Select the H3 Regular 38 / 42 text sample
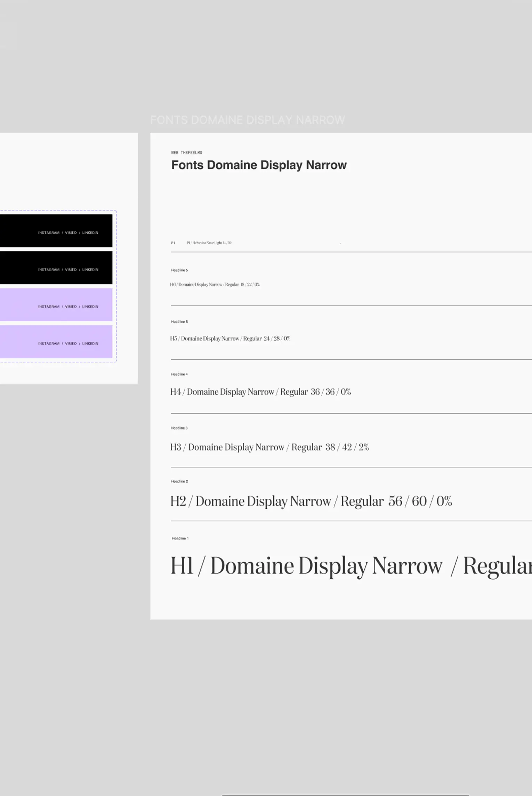This screenshot has width=532, height=796. coord(269,447)
